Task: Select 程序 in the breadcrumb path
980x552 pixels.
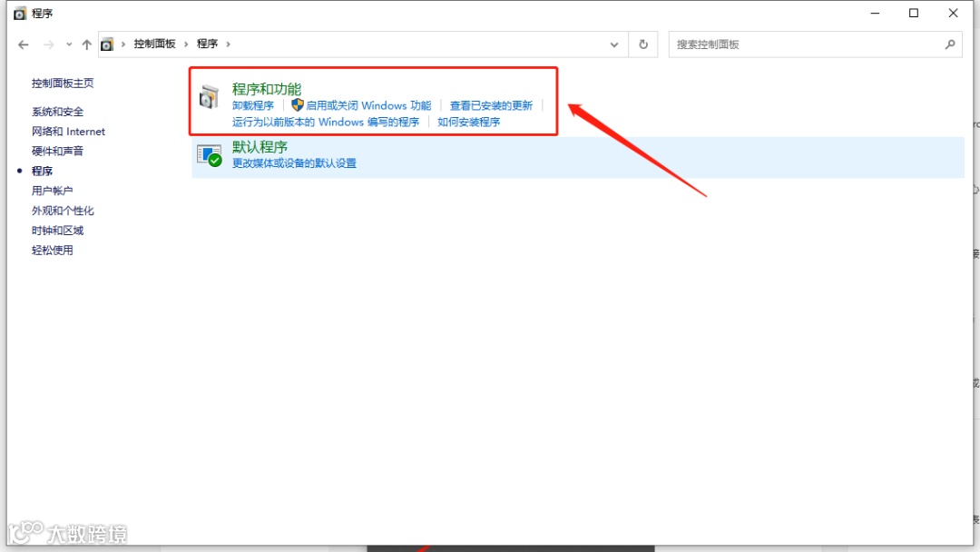Action: (207, 44)
